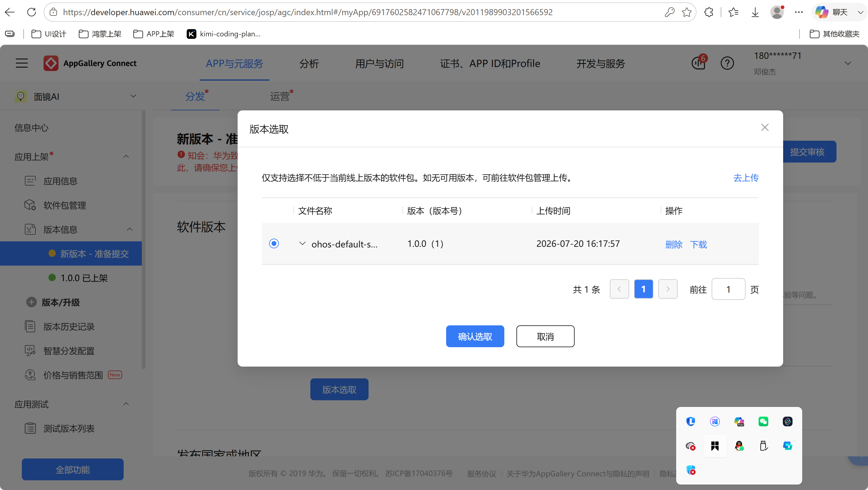868x490 pixels.
Task: Open the M365 Copilot tray icon
Action: pos(739,421)
